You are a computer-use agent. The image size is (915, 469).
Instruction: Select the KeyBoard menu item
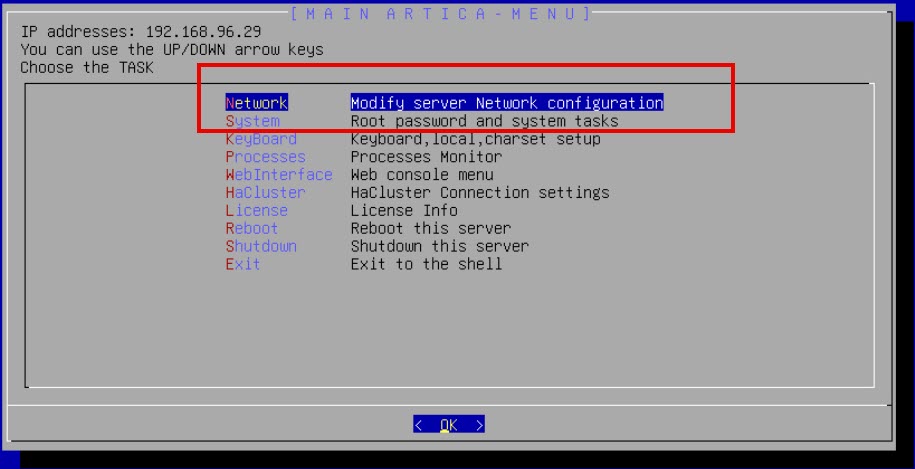[261, 139]
